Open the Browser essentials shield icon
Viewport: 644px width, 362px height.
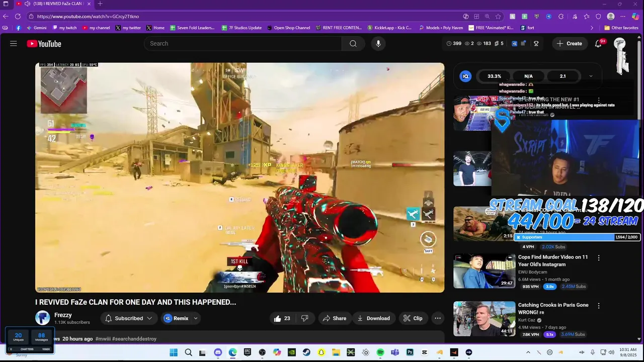click(598, 17)
